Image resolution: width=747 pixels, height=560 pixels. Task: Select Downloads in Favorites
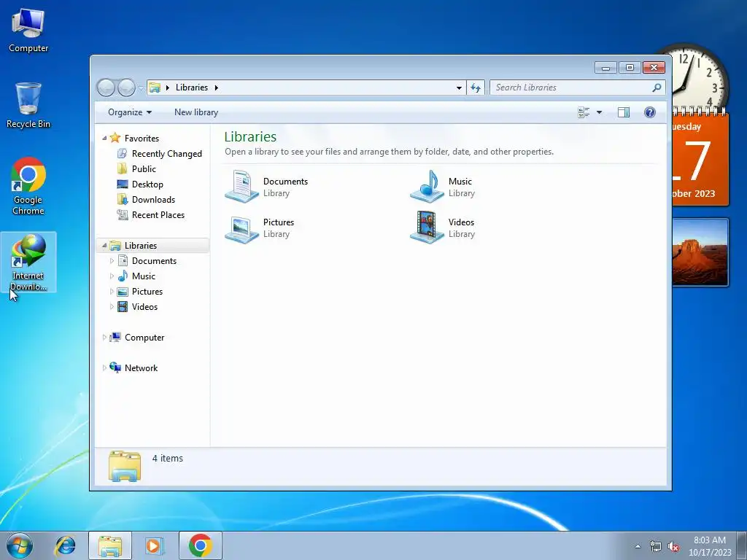[x=153, y=200]
